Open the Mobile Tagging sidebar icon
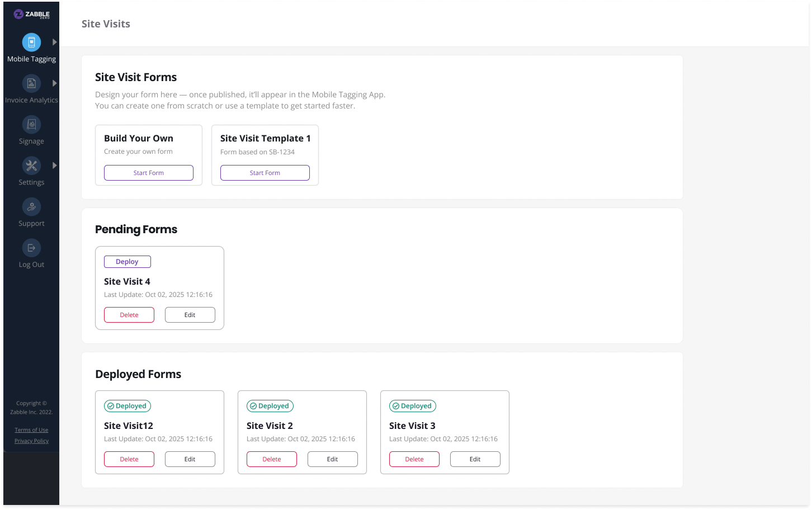Image resolution: width=812 pixels, height=510 pixels. [31, 42]
